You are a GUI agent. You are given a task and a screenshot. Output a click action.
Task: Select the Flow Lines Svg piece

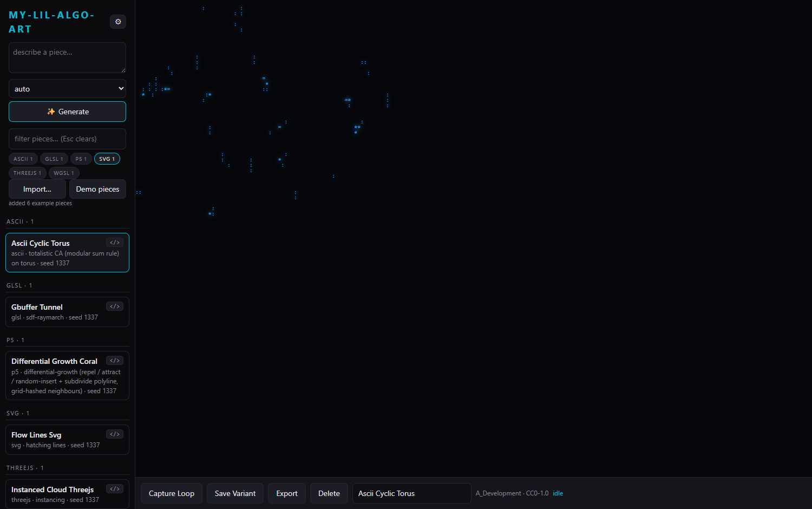click(67, 440)
